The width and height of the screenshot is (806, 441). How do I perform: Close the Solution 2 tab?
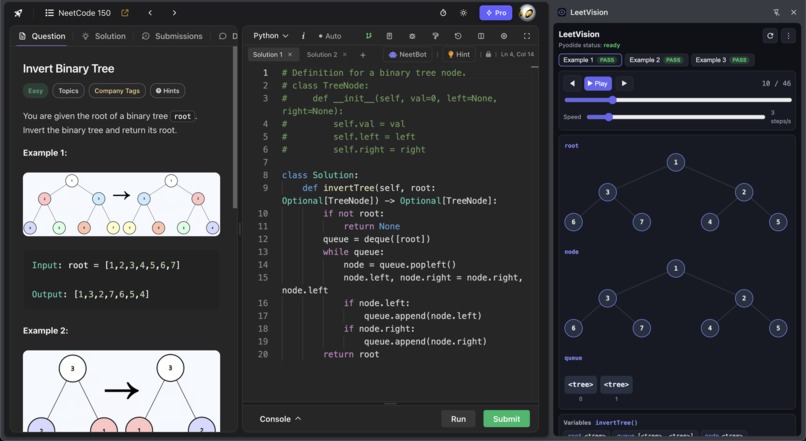pyautogui.click(x=344, y=54)
